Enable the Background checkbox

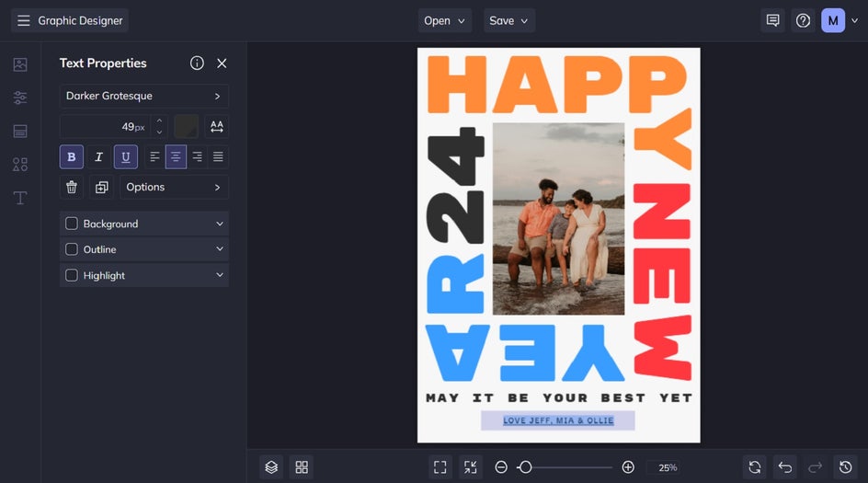pos(72,224)
